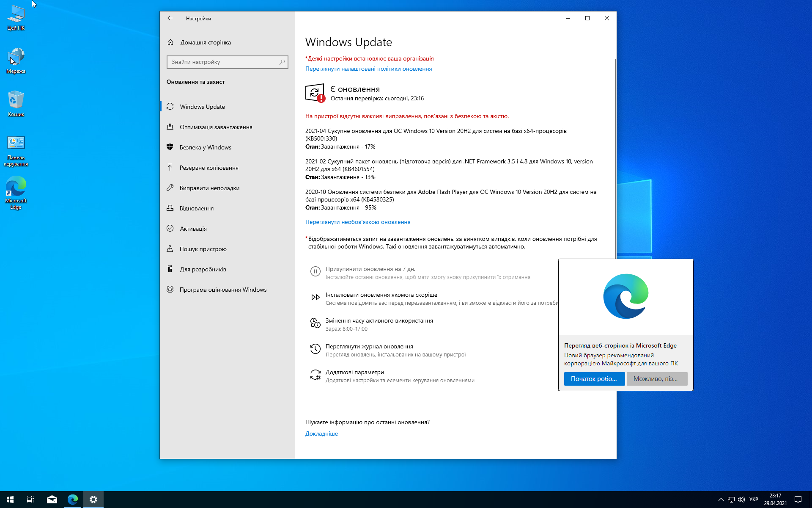Go to Виправити неполадки section
The image size is (812, 508).
[x=209, y=188]
